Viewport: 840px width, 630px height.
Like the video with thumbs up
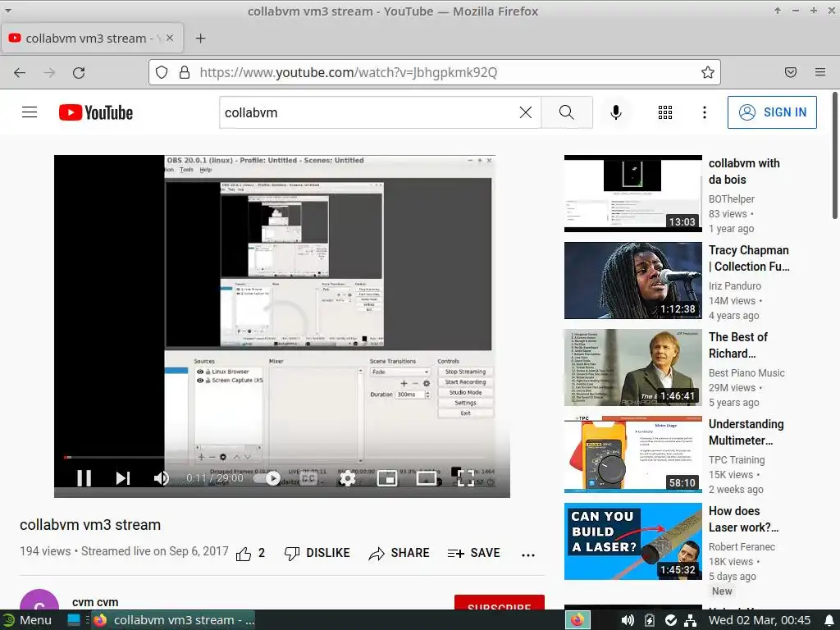click(x=250, y=553)
